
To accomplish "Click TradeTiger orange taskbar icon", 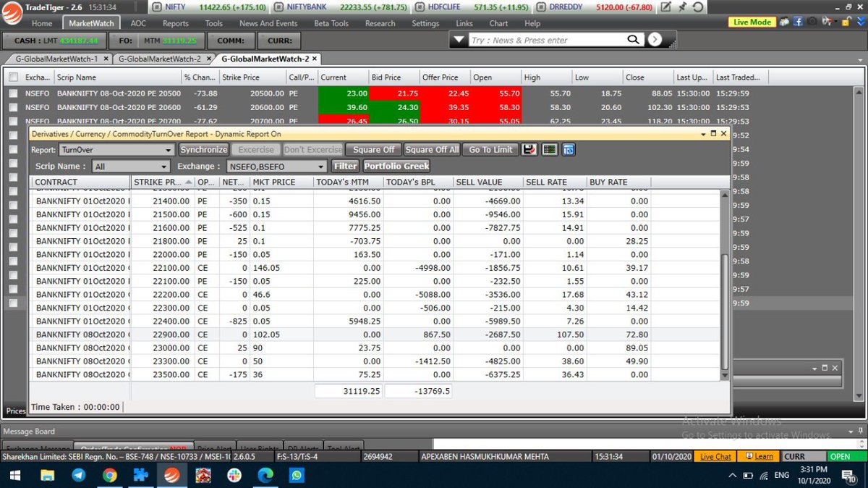I will 171,475.
